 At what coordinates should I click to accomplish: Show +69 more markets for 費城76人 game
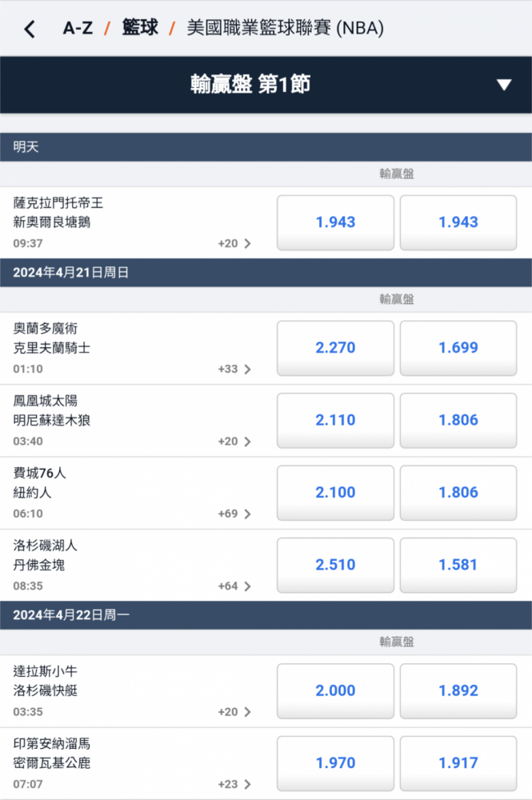[234, 514]
